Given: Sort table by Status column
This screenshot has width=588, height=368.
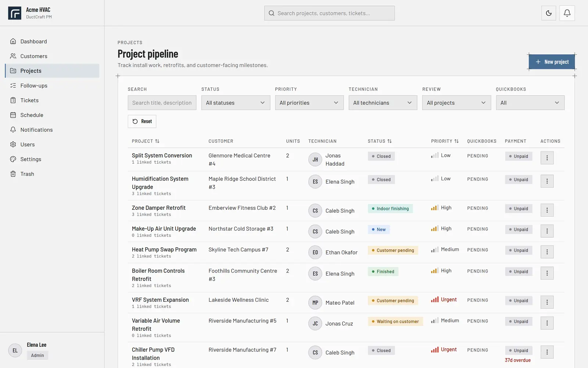Looking at the screenshot, I should (x=380, y=141).
